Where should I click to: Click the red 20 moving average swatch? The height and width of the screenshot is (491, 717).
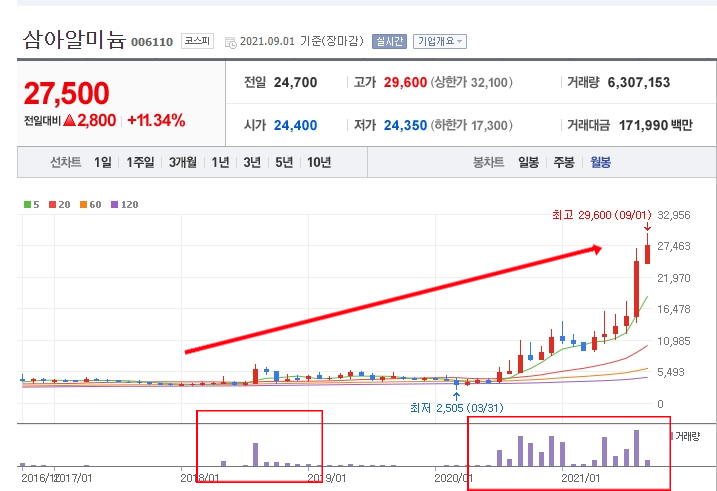pyautogui.click(x=53, y=205)
